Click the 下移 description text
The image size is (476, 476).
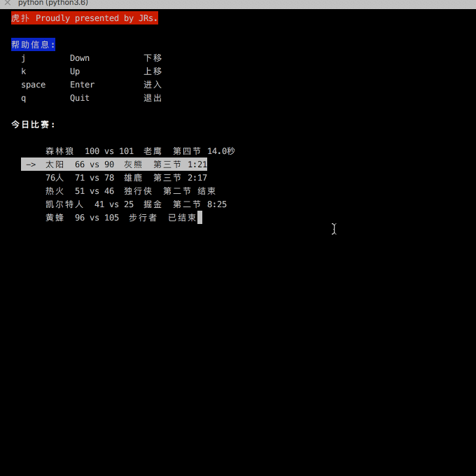click(153, 58)
